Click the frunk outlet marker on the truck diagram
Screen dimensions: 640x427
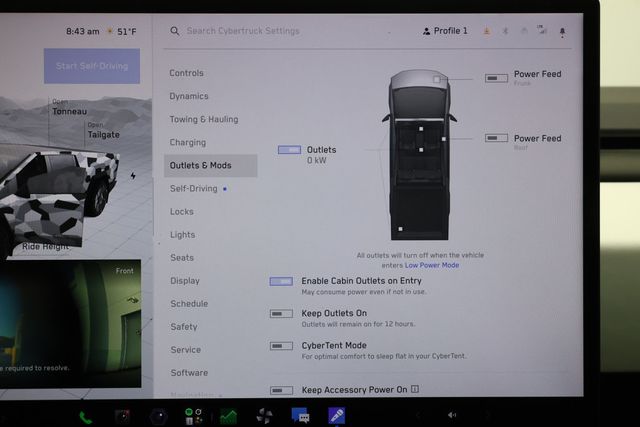(x=437, y=79)
